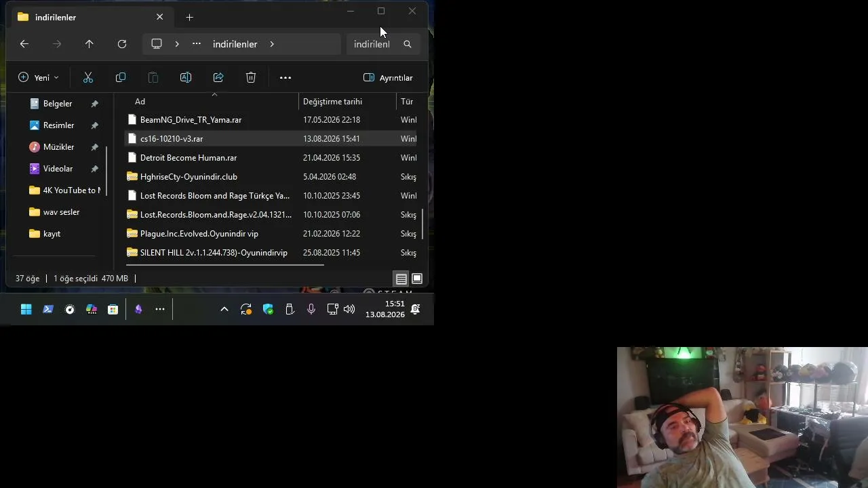Open Videolar in the sidebar
868x488 pixels.
(58, 169)
